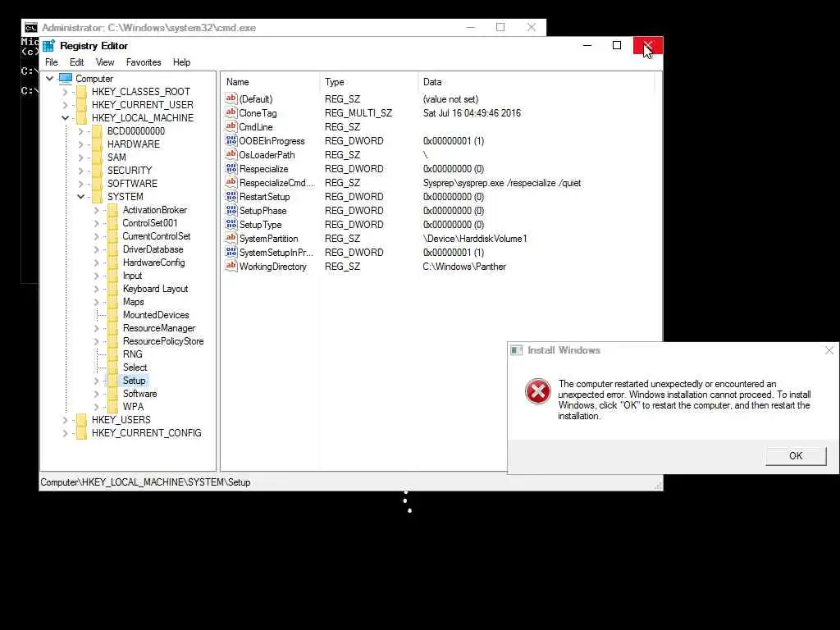Click data 'C:\Windows\Panther'
Image resolution: width=840 pixels, height=630 pixels.
[464, 267]
